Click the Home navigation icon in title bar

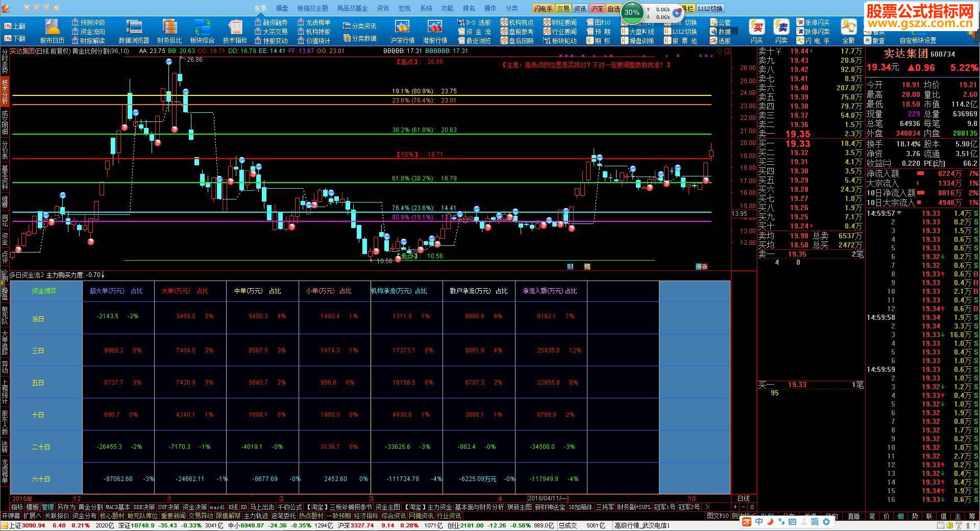click(x=27, y=8)
